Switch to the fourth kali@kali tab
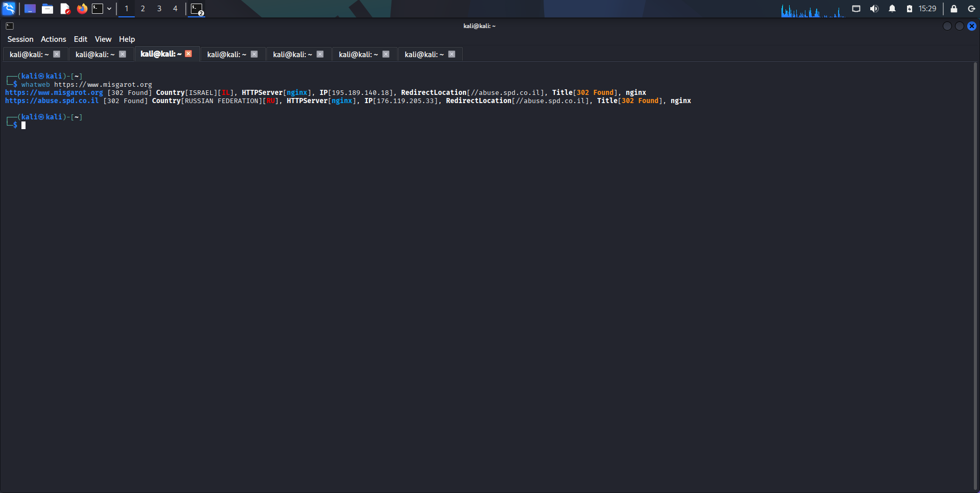980x493 pixels. coord(227,54)
